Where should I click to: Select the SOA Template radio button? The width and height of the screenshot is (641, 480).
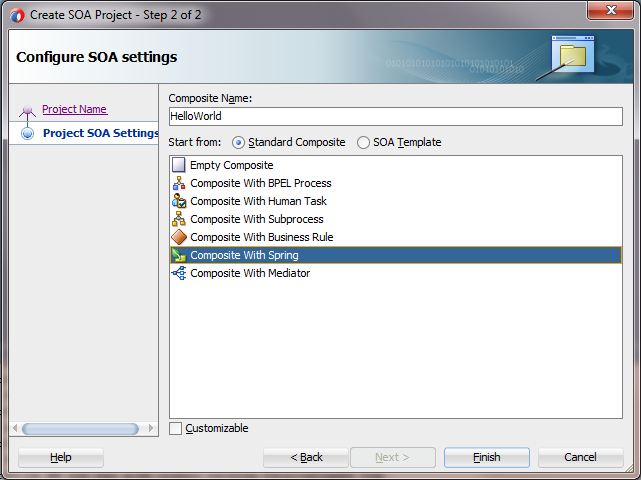[x=363, y=143]
